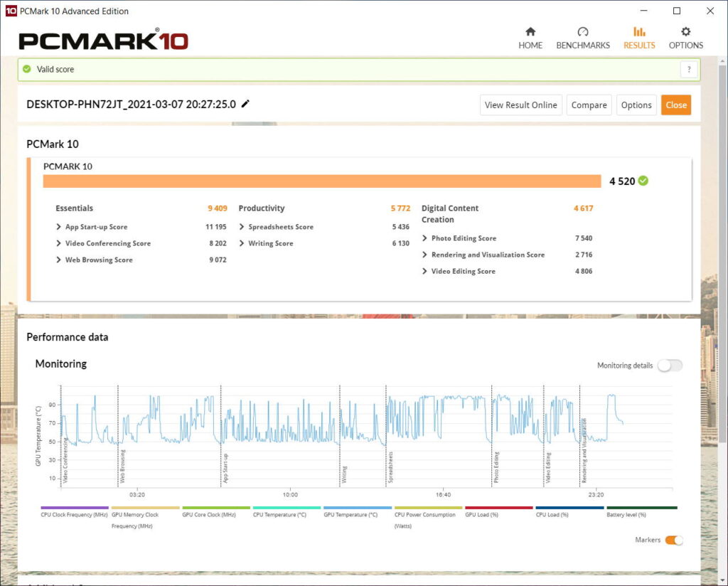Screen dimensions: 728x586
Task: Click the Video Conferencing chart marker
Action: (x=65, y=461)
